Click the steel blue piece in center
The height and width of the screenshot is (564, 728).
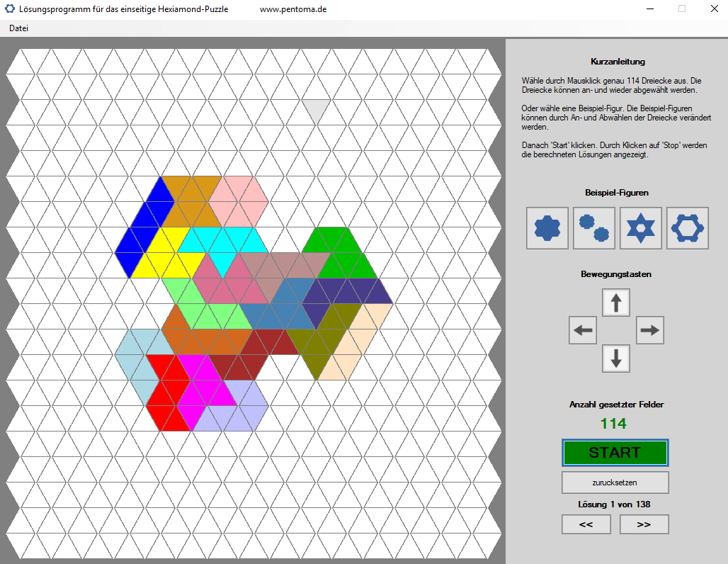coord(283,311)
